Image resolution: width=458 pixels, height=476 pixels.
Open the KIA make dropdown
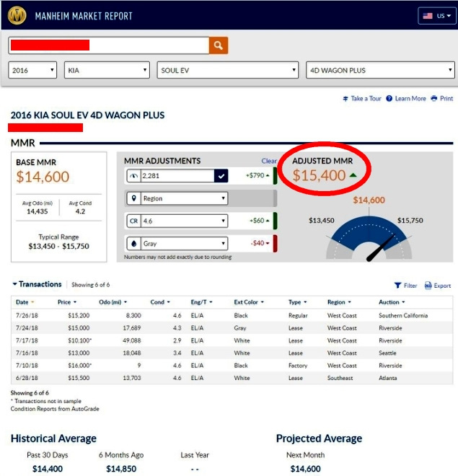pyautogui.click(x=107, y=70)
